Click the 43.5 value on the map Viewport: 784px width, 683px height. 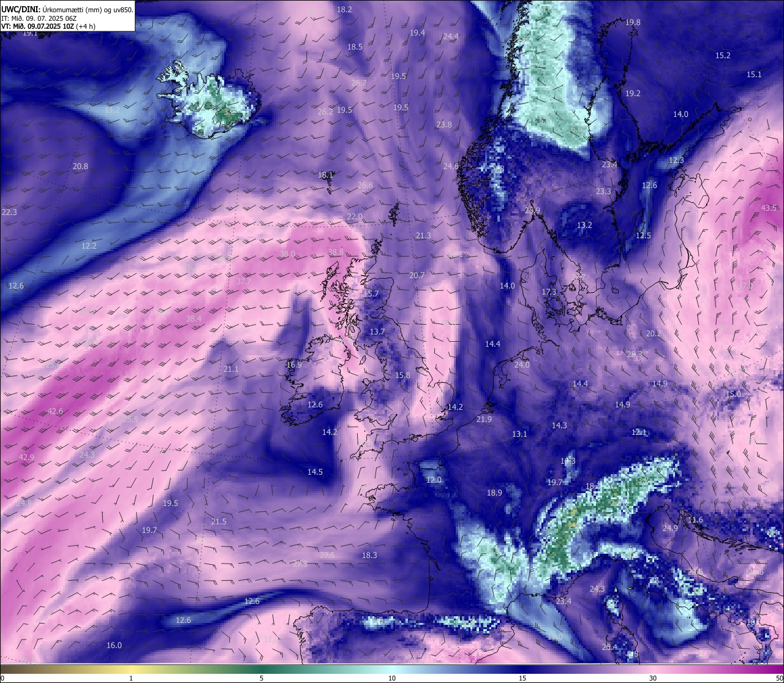click(769, 208)
